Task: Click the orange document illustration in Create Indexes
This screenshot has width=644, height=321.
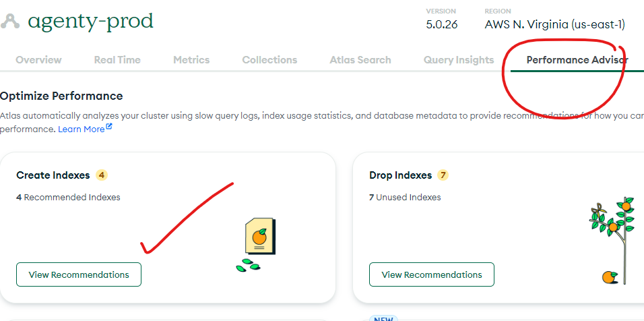Action: click(x=259, y=237)
